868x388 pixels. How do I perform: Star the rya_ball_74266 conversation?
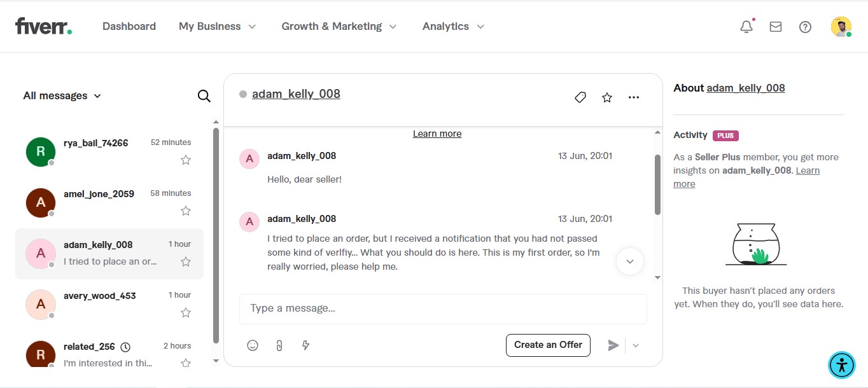[x=186, y=160]
